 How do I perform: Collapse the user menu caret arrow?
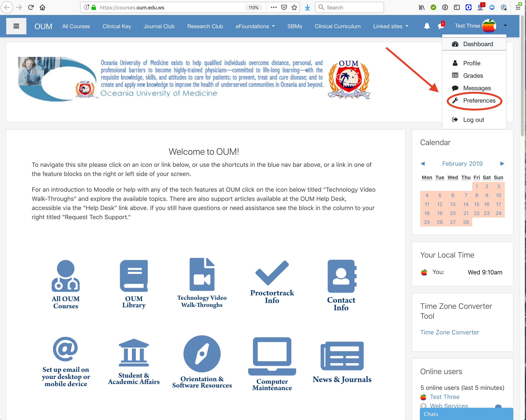pyautogui.click(x=505, y=26)
